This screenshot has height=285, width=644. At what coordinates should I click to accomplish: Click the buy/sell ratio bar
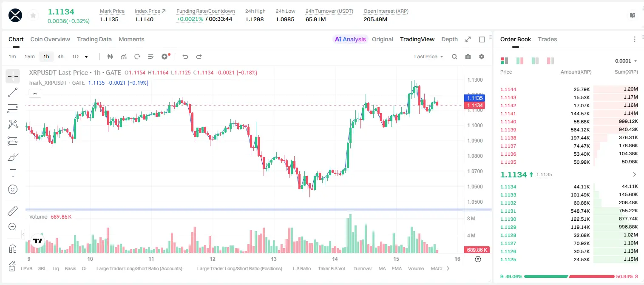(x=569, y=276)
